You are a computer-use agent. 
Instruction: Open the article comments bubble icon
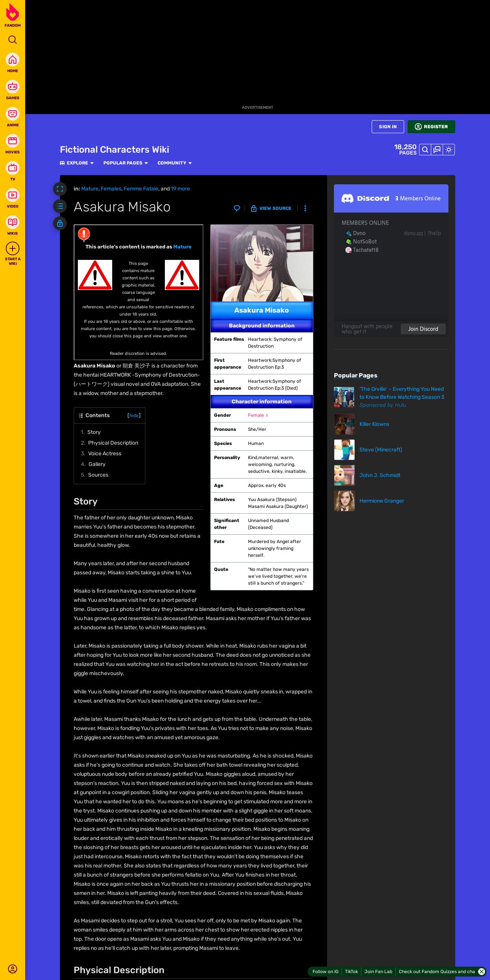pos(237,208)
